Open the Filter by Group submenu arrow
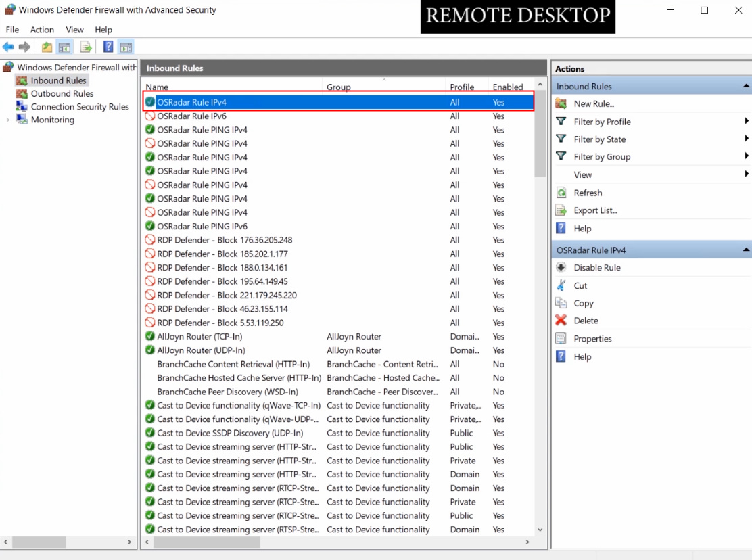The height and width of the screenshot is (560, 752). click(746, 156)
